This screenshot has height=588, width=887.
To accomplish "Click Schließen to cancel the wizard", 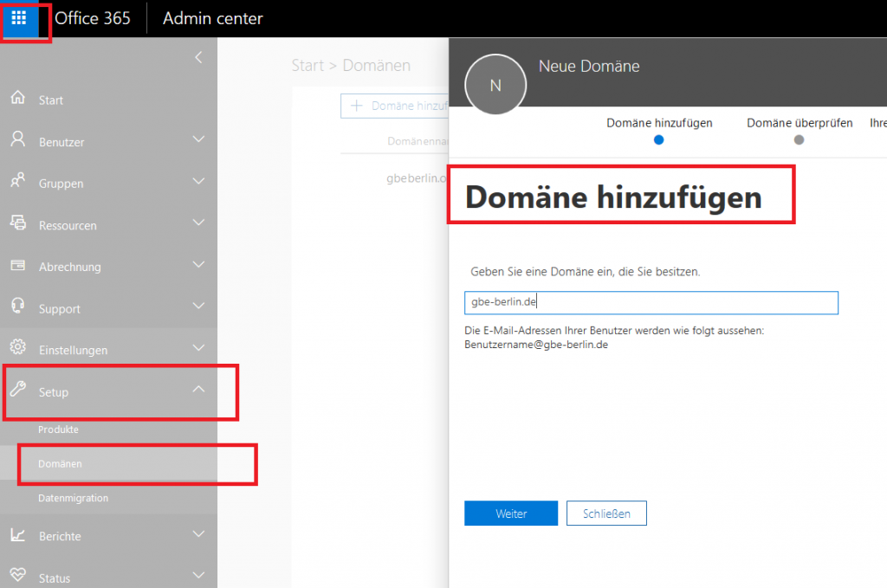I will tap(606, 513).
